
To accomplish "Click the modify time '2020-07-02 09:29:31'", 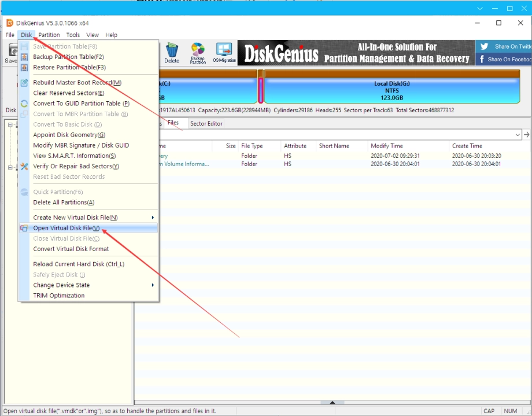I will point(396,156).
